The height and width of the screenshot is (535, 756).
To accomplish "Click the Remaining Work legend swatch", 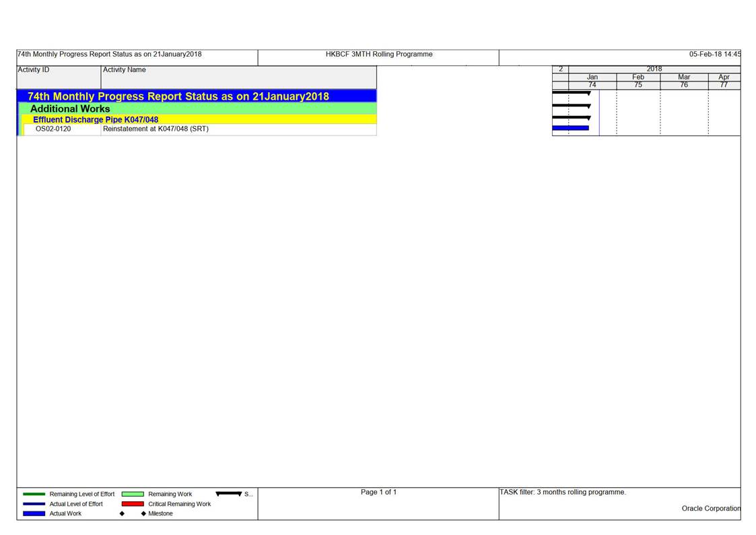I will (133, 494).
